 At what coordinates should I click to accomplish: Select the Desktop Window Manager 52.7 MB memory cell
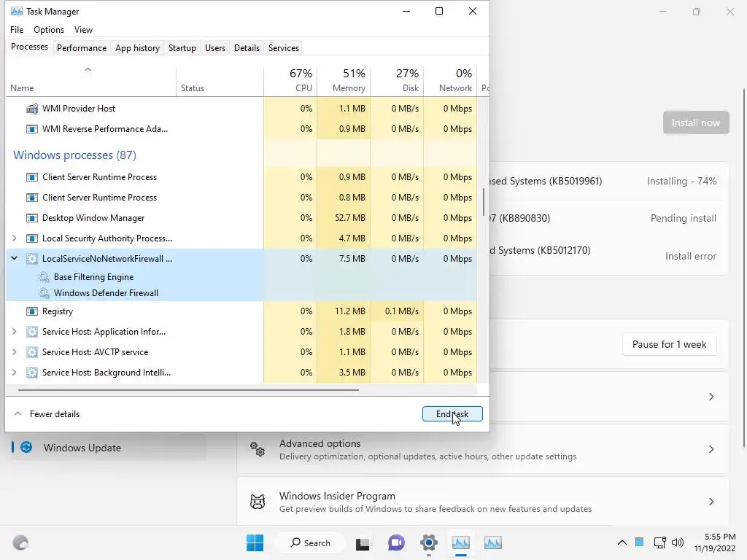tap(344, 218)
